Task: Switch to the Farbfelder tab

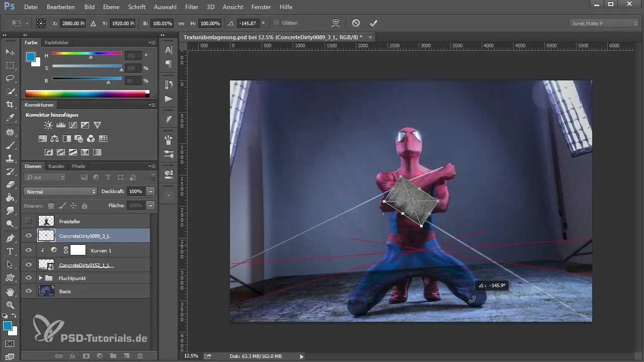Action: [x=56, y=43]
